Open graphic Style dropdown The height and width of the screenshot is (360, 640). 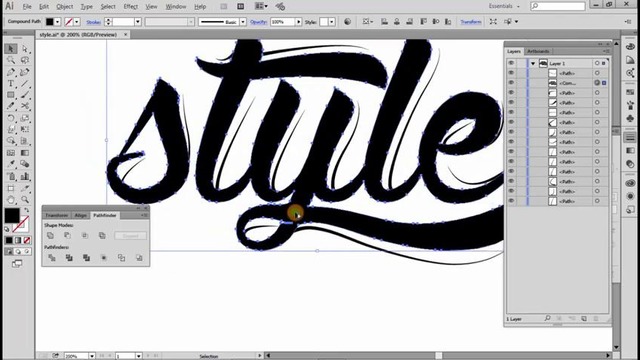pyautogui.click(x=331, y=22)
